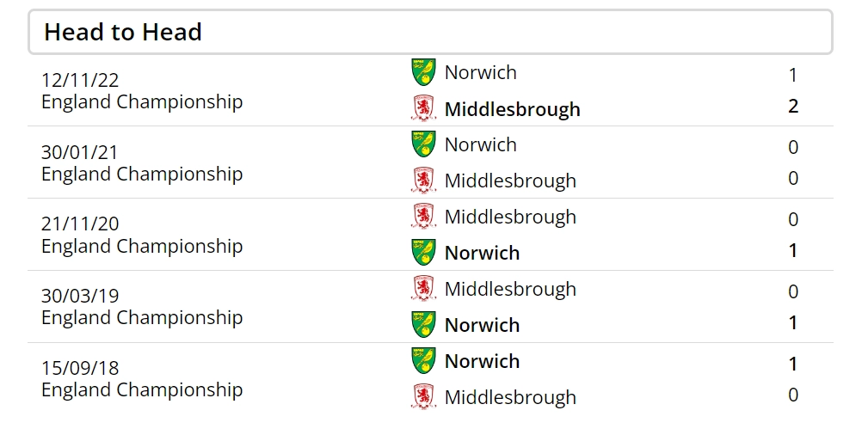Open the 12/11/22 match date
Image resolution: width=868 pixels, height=435 pixels.
(x=80, y=80)
